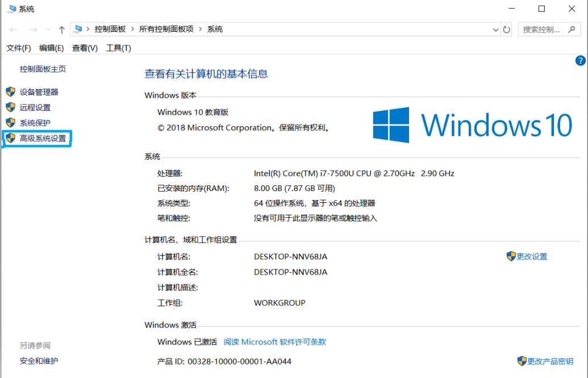Viewport: 588px width, 378px height.
Task: Click the Windows 已激活 status text
Action: [x=187, y=342]
